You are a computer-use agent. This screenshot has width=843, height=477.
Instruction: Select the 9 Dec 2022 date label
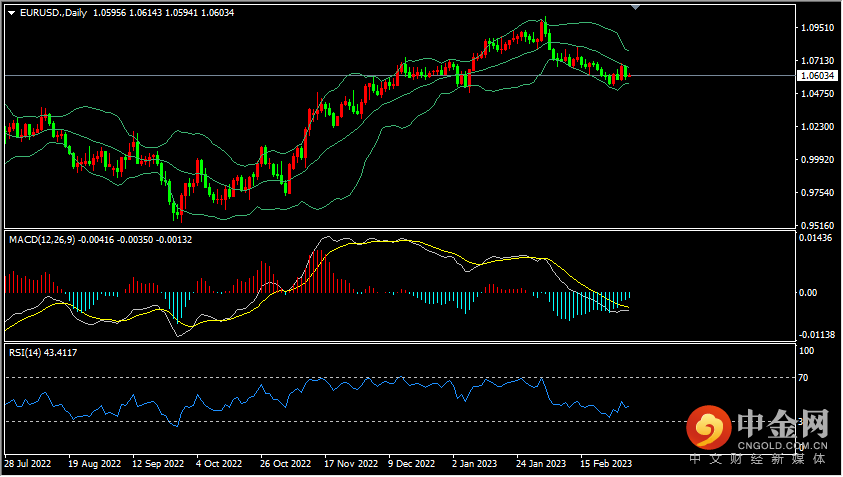pos(412,465)
